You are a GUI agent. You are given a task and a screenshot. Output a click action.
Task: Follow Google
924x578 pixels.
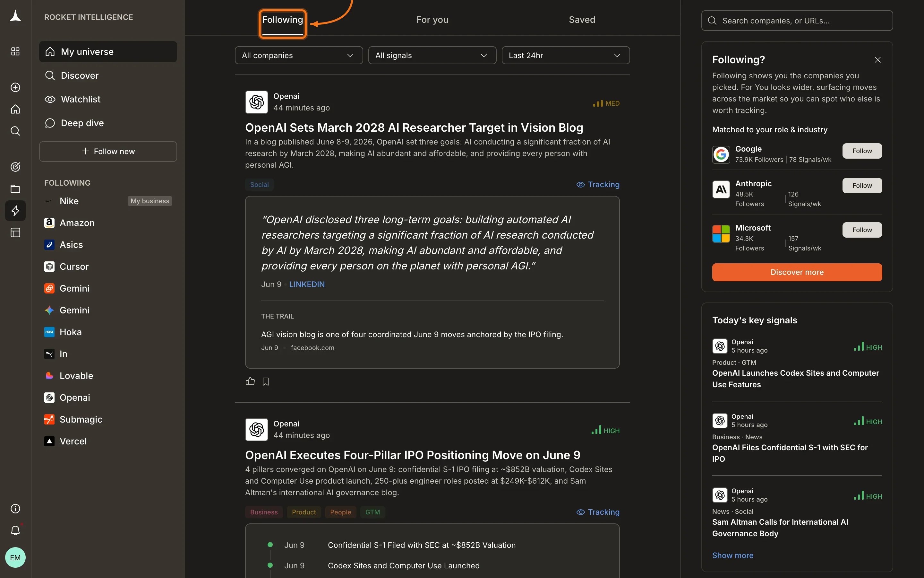coord(862,151)
